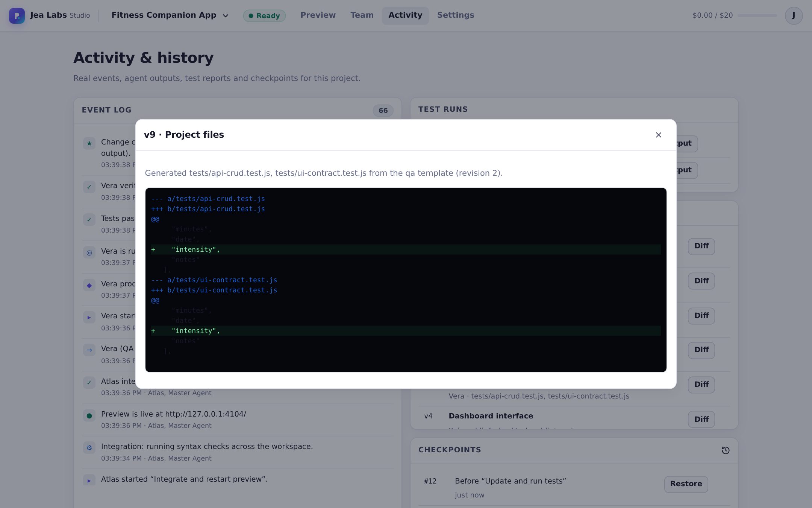Open the Fitness Companion App project dropdown
The height and width of the screenshot is (508, 812).
click(170, 15)
